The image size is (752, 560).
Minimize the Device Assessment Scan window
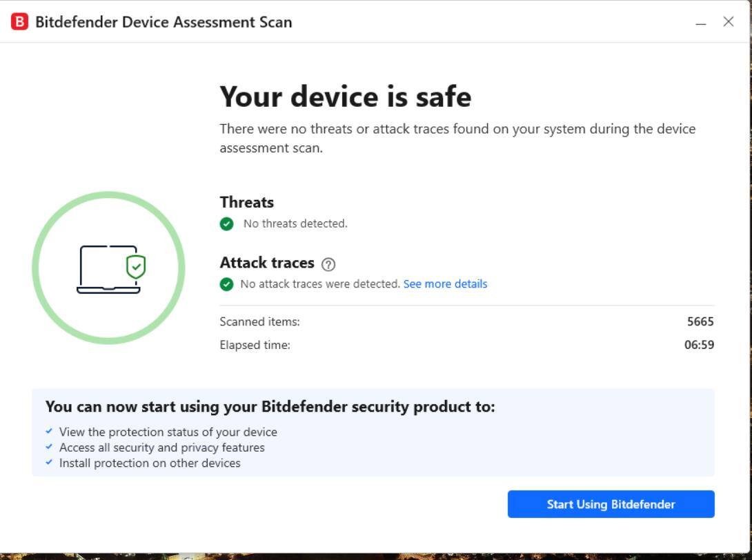(x=701, y=23)
